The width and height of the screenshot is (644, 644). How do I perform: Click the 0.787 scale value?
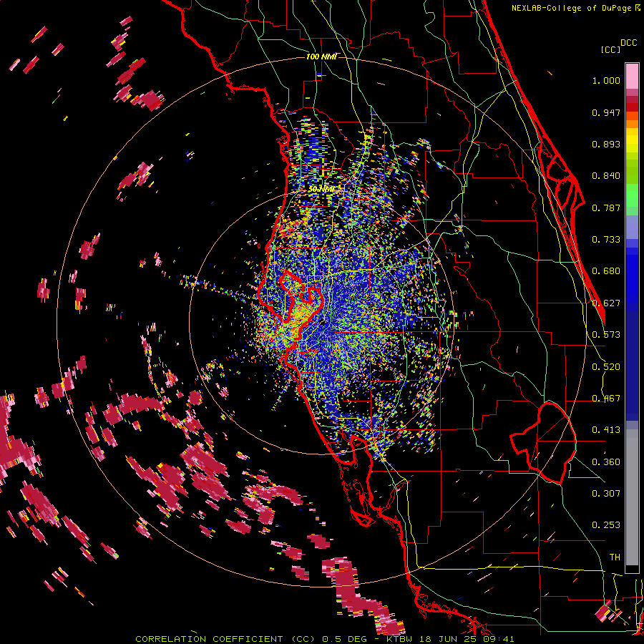(x=606, y=208)
